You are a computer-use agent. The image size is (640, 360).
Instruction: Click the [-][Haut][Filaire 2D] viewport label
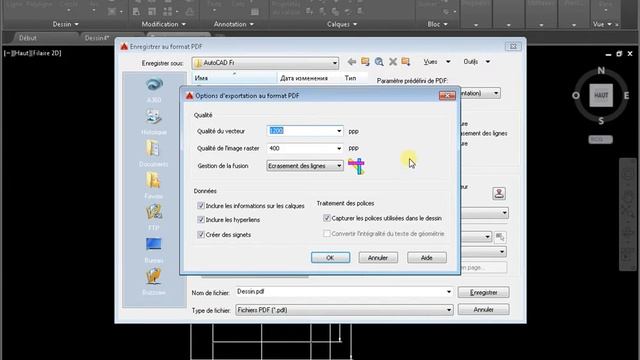coord(33,53)
